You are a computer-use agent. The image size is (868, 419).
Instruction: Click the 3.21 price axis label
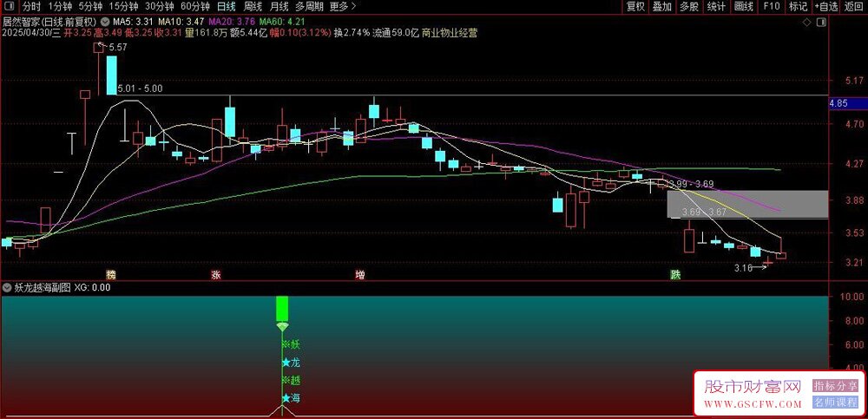click(x=855, y=263)
